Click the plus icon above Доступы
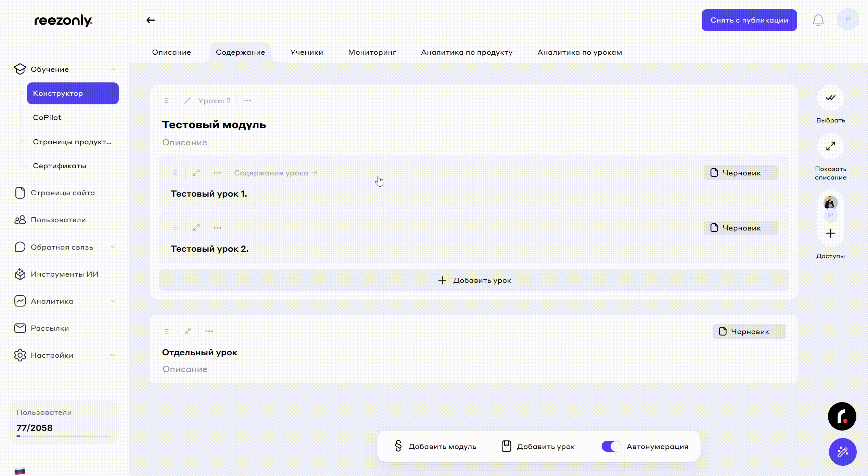Screen dimensions: 868x476 830,234
